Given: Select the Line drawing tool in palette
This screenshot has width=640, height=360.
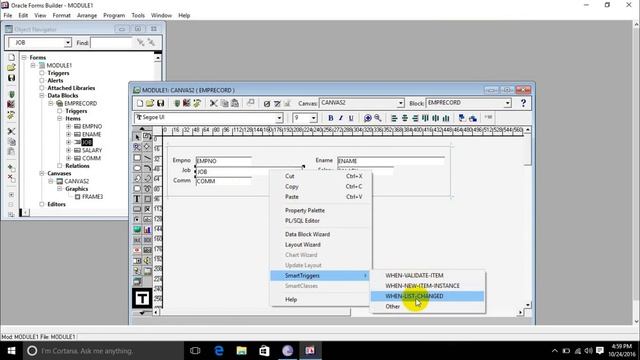Looking at the screenshot, I should coord(147,158).
